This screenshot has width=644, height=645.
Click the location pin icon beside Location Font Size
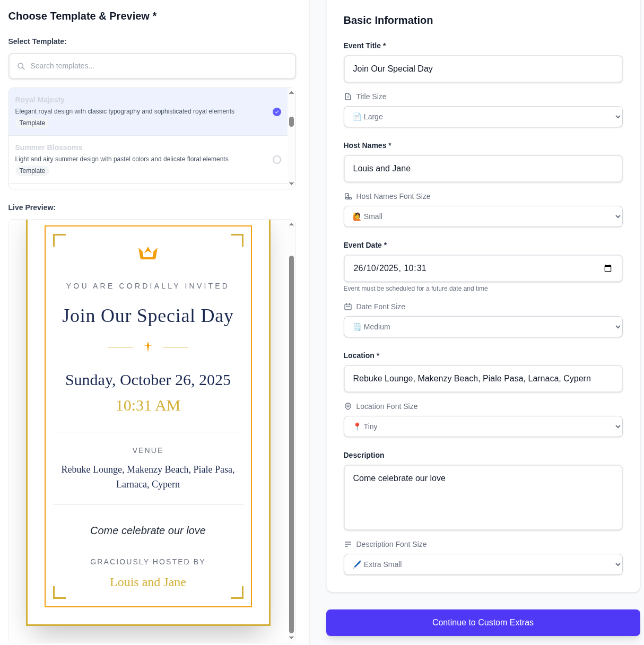coord(348,406)
